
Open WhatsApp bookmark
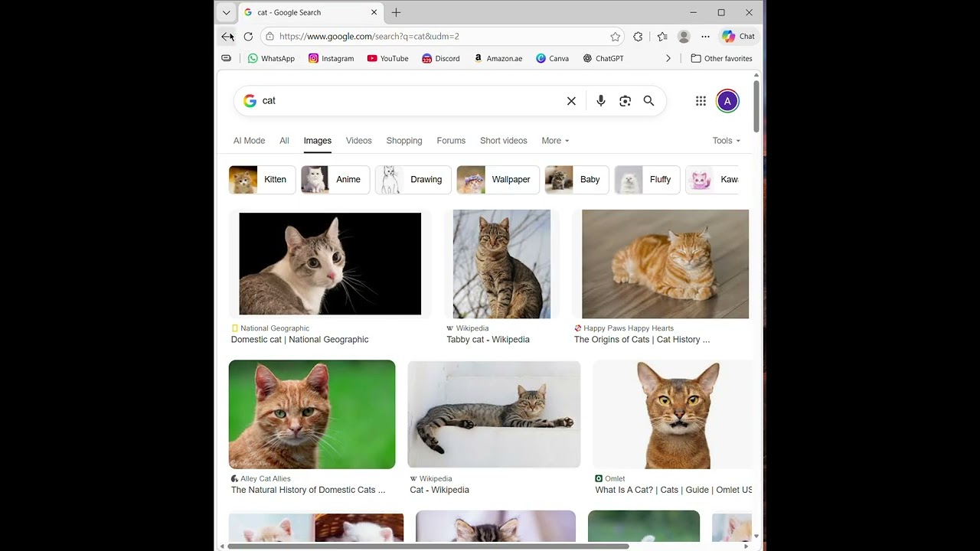(271, 58)
